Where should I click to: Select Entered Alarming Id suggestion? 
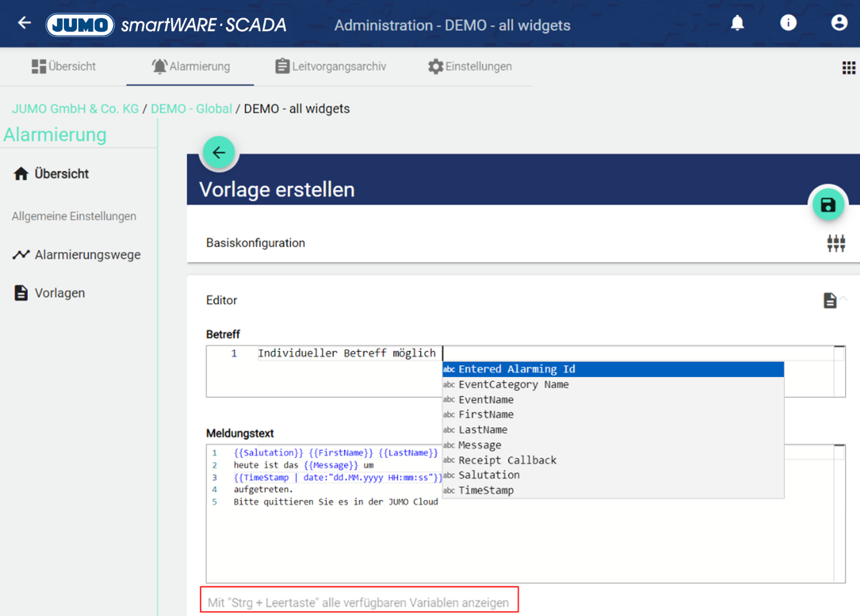click(517, 369)
